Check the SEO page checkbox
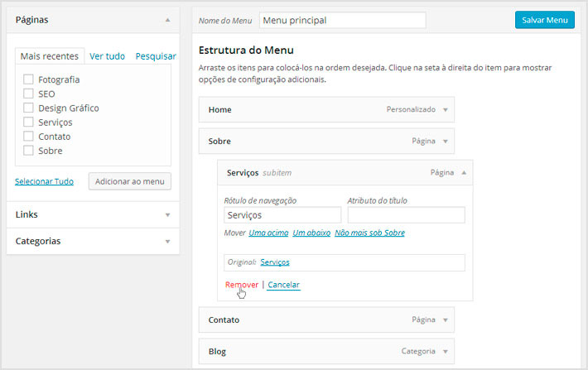Viewport: 588px width, 370px height. tap(28, 94)
